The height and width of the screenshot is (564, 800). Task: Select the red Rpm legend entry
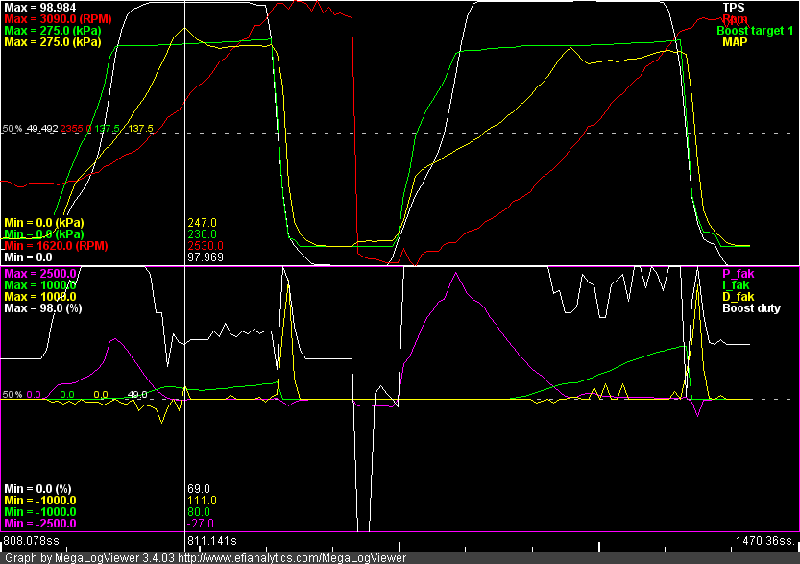point(733,19)
